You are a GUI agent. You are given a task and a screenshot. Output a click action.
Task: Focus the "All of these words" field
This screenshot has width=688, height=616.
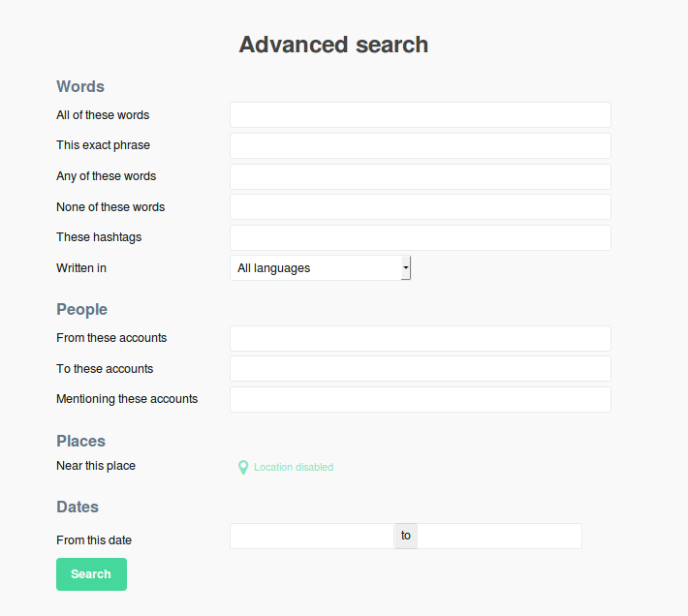pyautogui.click(x=420, y=115)
